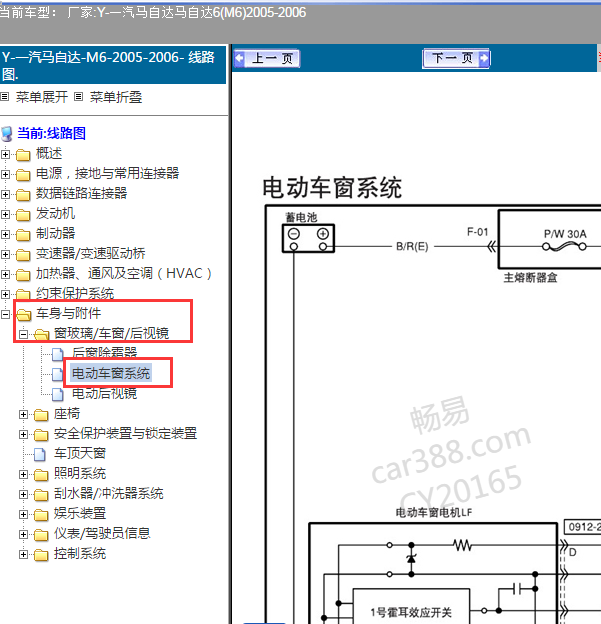Expand the 刮水器/冲洗器系统 node

pos(23,494)
